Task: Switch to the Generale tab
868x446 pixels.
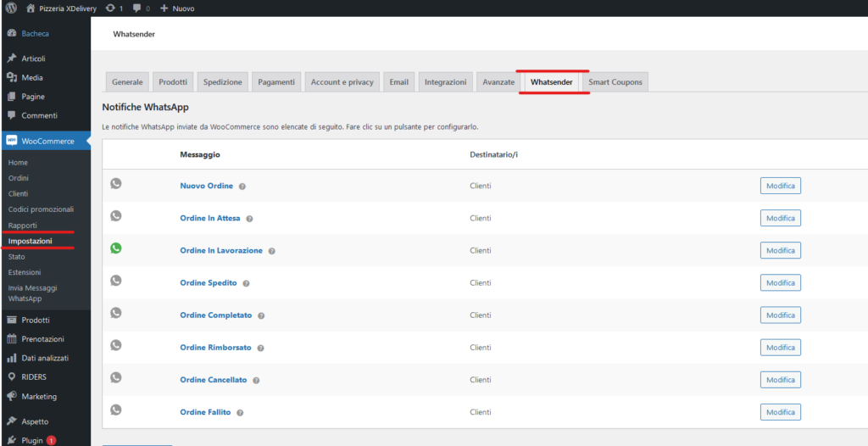Action: (x=127, y=82)
